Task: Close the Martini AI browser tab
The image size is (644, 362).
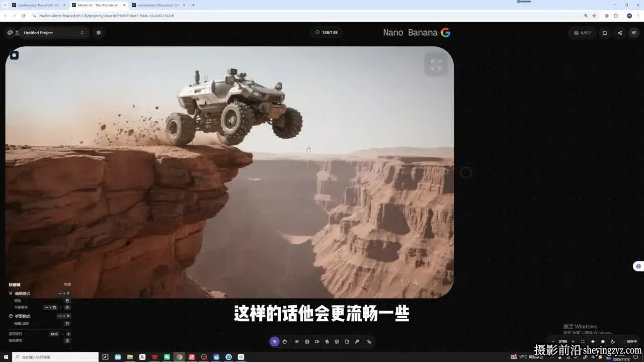Action: pos(124,5)
